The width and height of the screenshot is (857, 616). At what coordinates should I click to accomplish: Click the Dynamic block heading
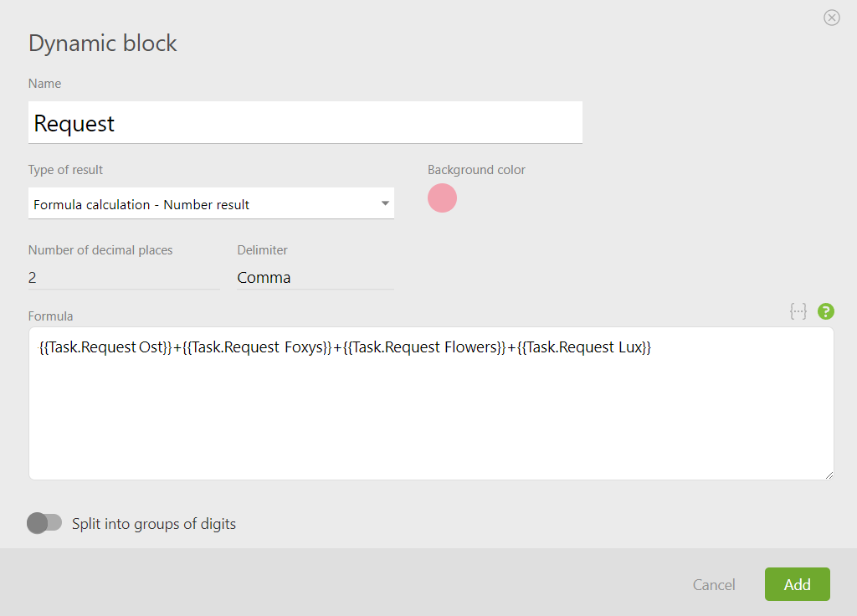coord(103,44)
